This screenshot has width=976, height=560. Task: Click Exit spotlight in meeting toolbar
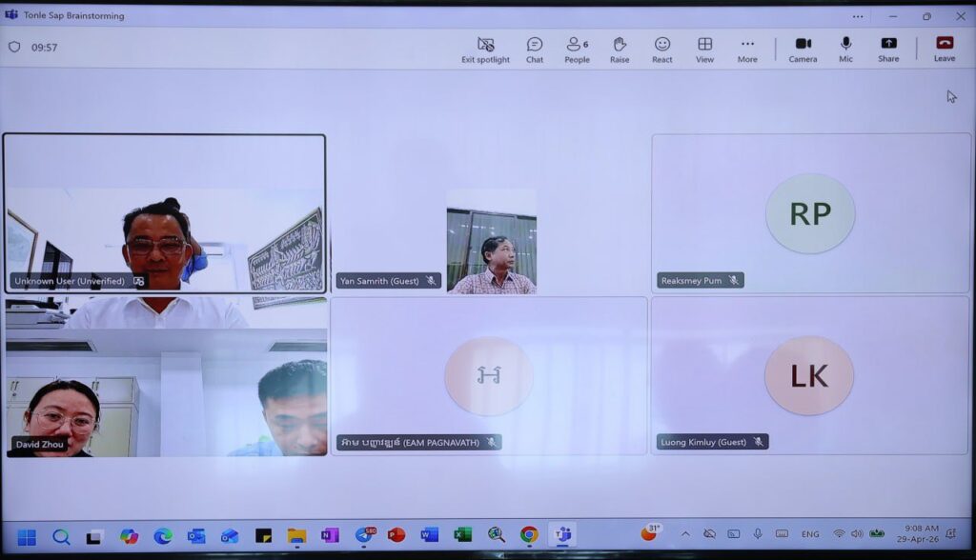tap(485, 49)
